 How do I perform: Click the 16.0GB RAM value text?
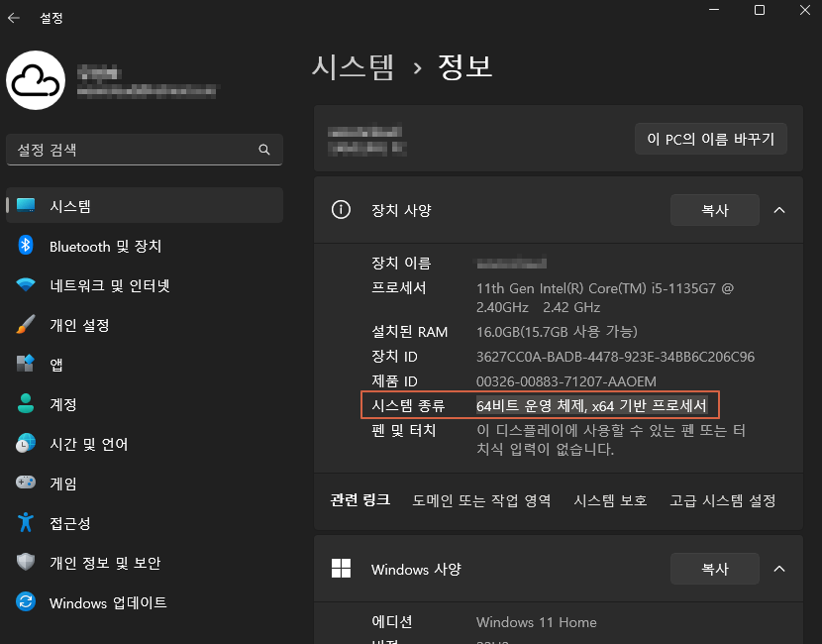[x=557, y=332]
